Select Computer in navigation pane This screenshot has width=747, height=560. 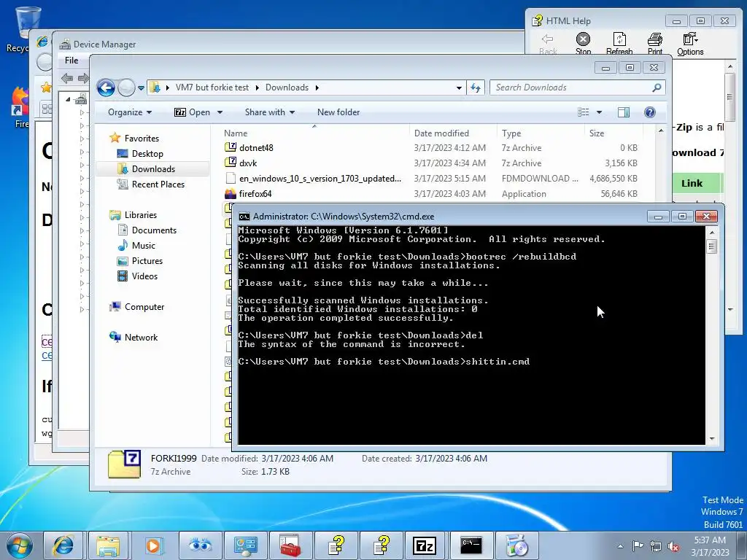point(144,307)
